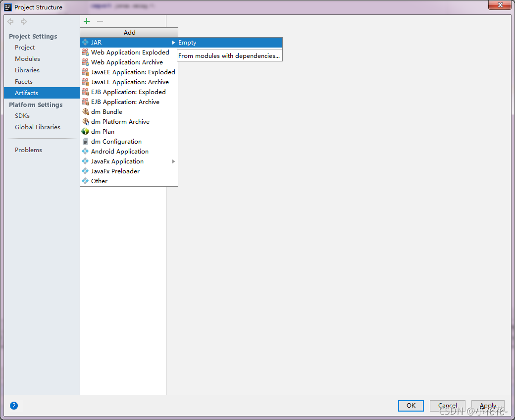Click the JAR diamond icon in Add menu

(85, 43)
